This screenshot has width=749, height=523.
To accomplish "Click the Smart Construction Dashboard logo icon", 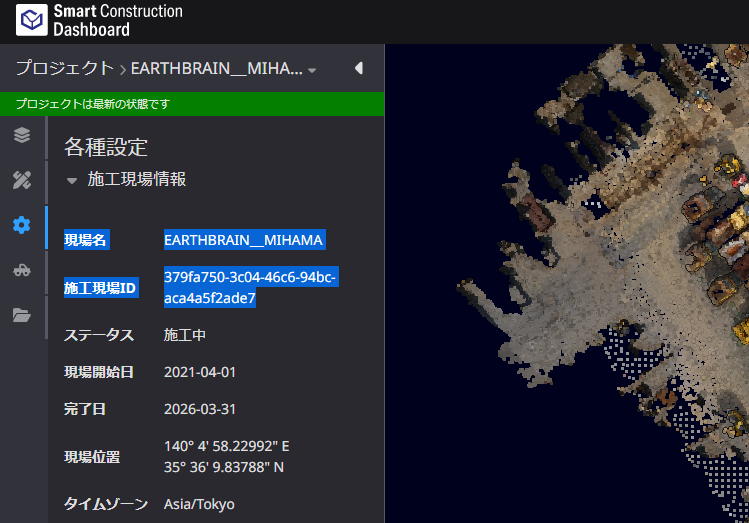I will (32, 20).
